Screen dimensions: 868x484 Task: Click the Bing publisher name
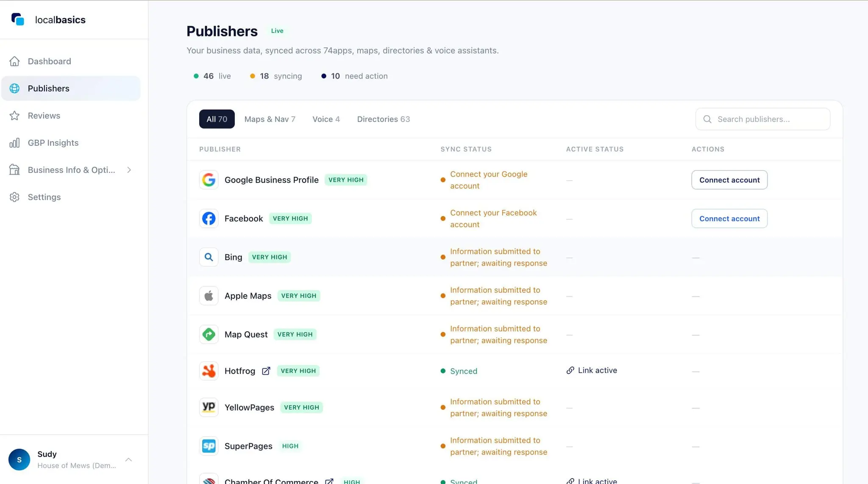click(x=234, y=257)
